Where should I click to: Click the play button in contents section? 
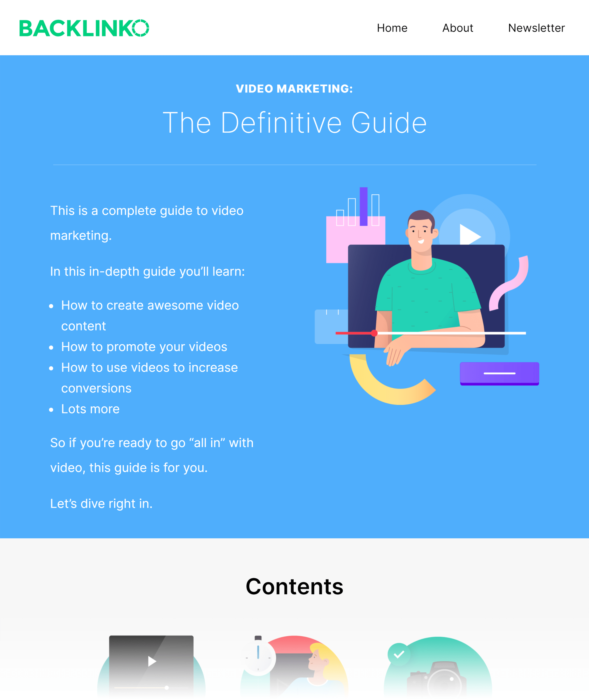(151, 660)
